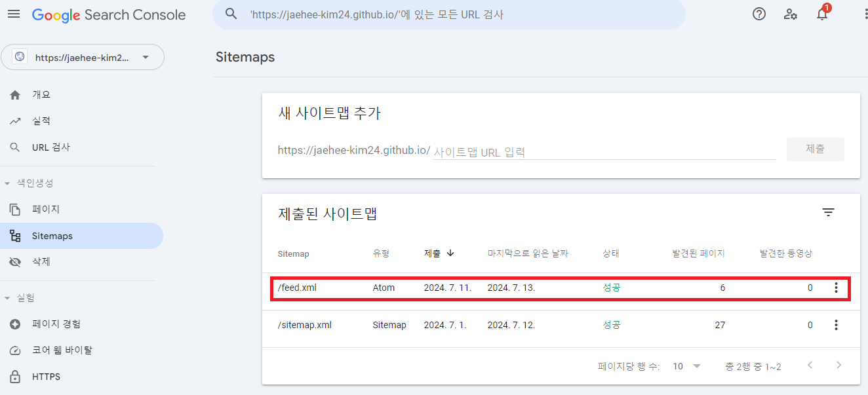Sort by the 제출 column header
This screenshot has height=395, width=868.
[x=439, y=254]
